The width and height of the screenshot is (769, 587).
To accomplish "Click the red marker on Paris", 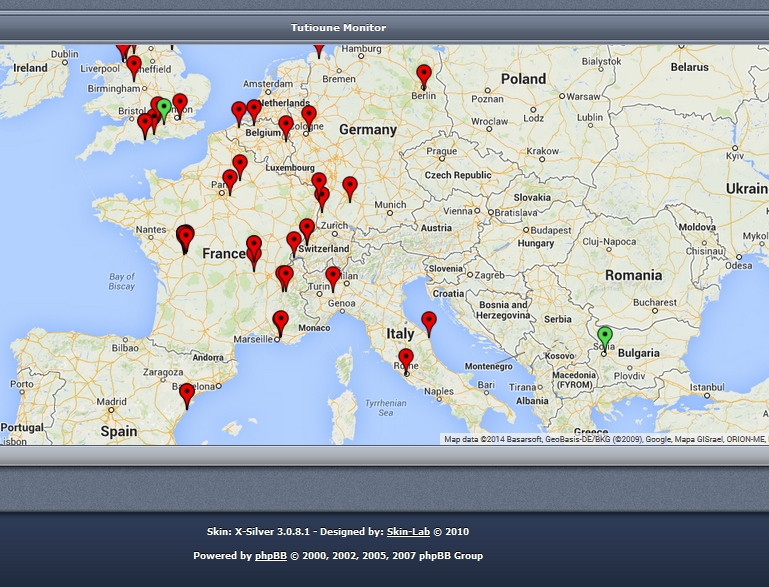I will point(230,179).
